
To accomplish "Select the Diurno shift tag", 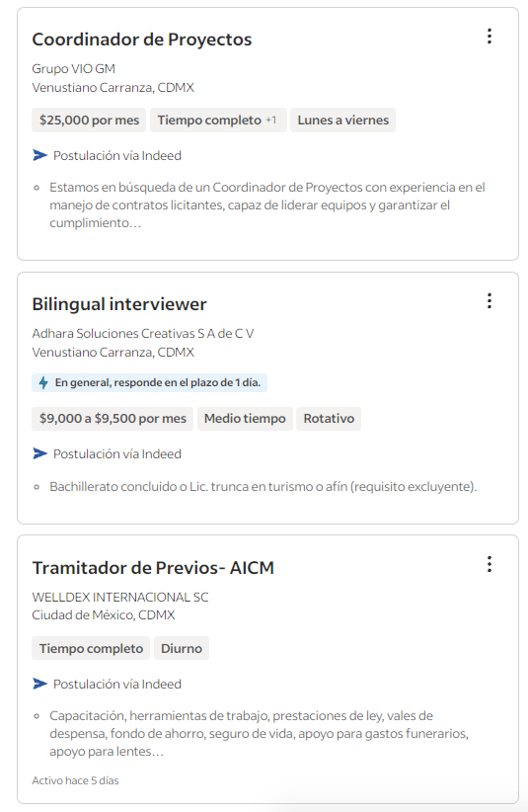I will [182, 648].
